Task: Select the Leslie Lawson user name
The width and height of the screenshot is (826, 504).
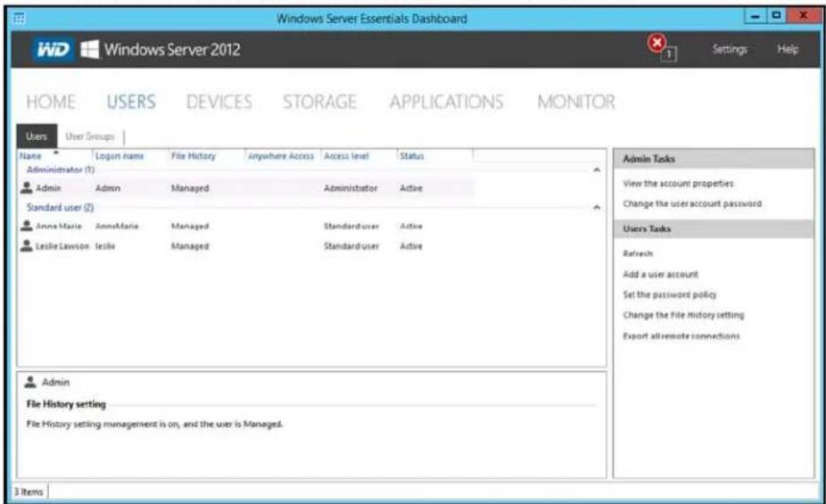Action: [62, 246]
